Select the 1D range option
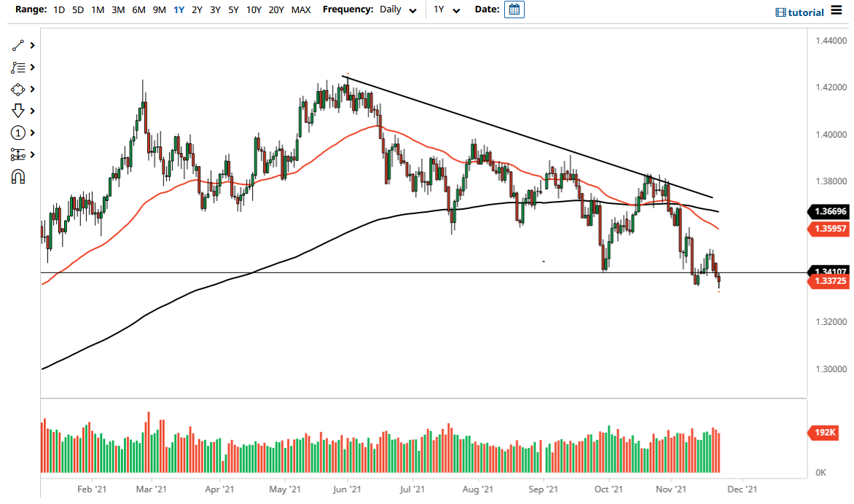 coord(58,10)
